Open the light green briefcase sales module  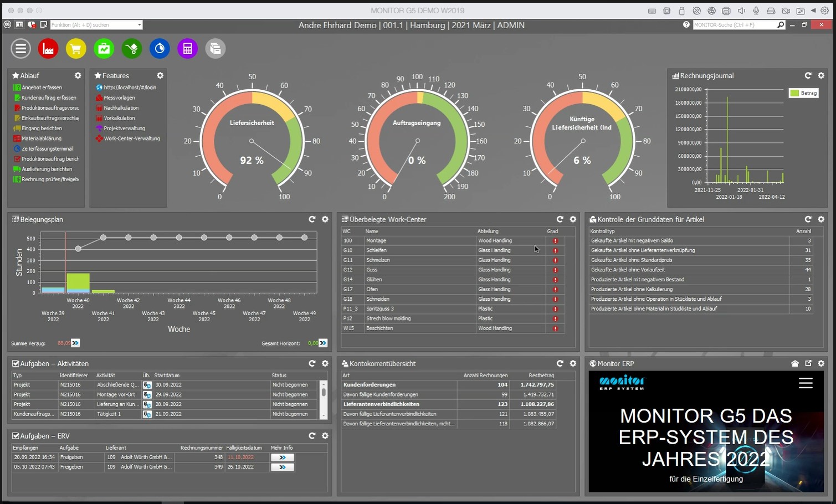(x=104, y=49)
